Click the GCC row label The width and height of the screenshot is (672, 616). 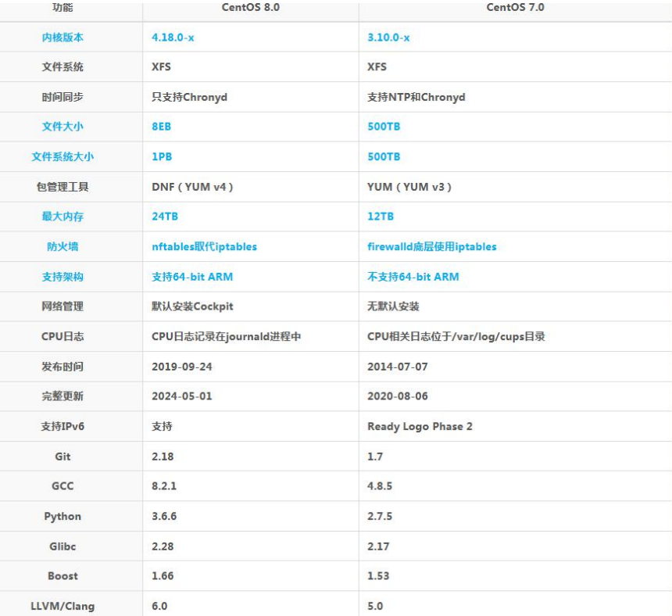[x=63, y=485]
